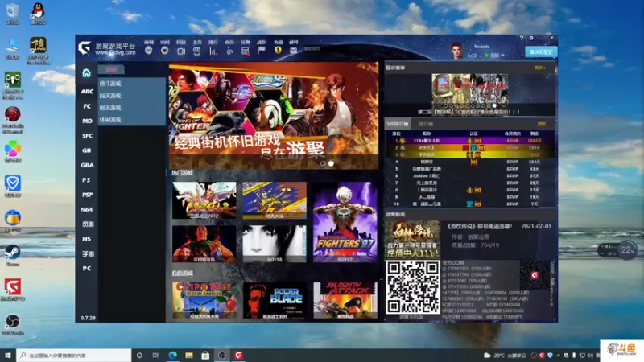The height and width of the screenshot is (362, 644).
Task: Open the member icon in top toolbar
Action: pyautogui.click(x=229, y=51)
